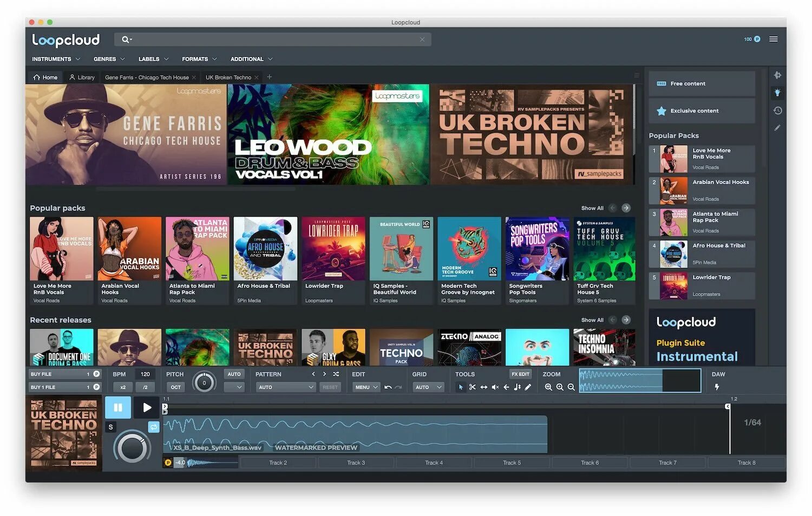Click the BUY FILE button
The width and height of the screenshot is (812, 516).
(x=65, y=374)
